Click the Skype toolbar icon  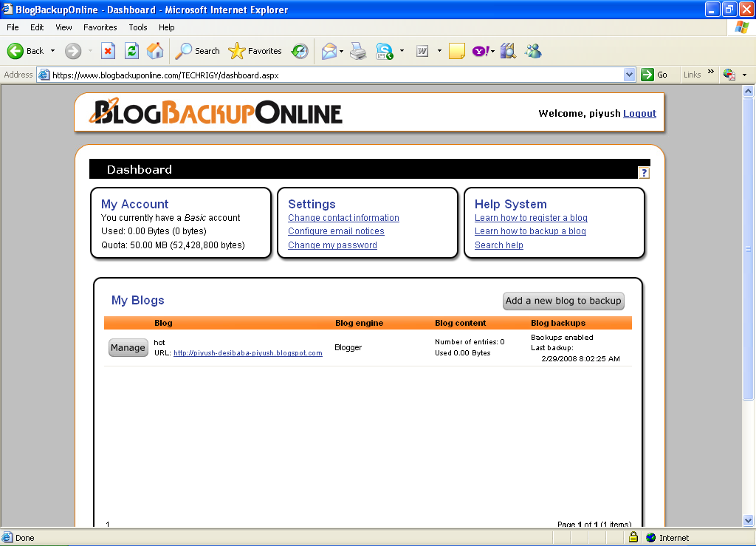384,51
